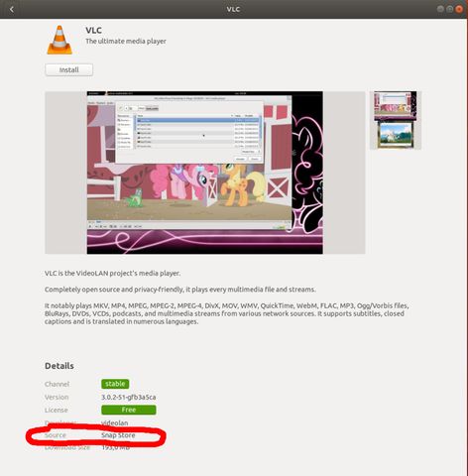Click the videolan developer name
The height and width of the screenshot is (476, 468).
click(114, 422)
